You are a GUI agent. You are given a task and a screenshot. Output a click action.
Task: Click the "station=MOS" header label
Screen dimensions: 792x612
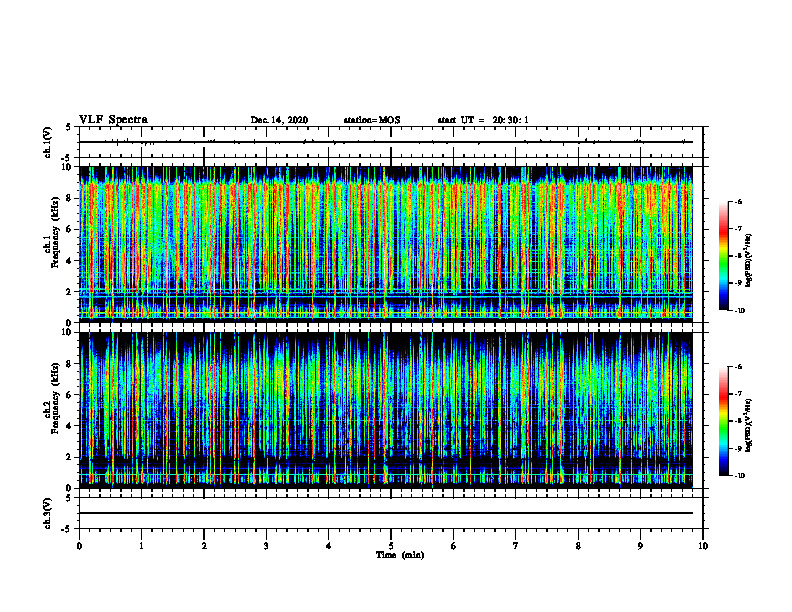point(372,120)
